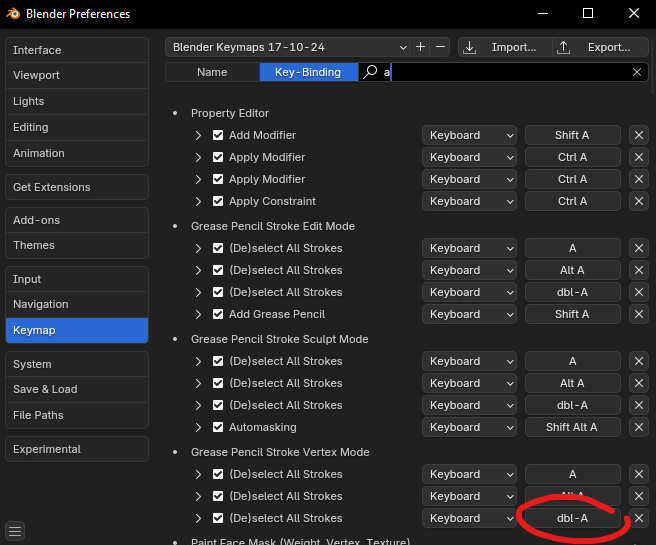The height and width of the screenshot is (545, 656).
Task: Delete Vertex Mode dbl-A (De)select All Strokes entry
Action: [638, 518]
